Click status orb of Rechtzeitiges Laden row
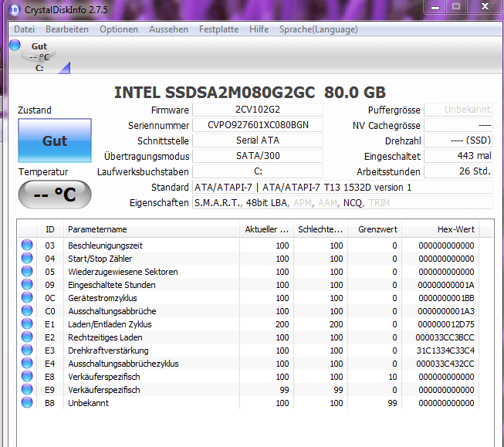Image resolution: width=504 pixels, height=447 pixels. pyautogui.click(x=27, y=337)
